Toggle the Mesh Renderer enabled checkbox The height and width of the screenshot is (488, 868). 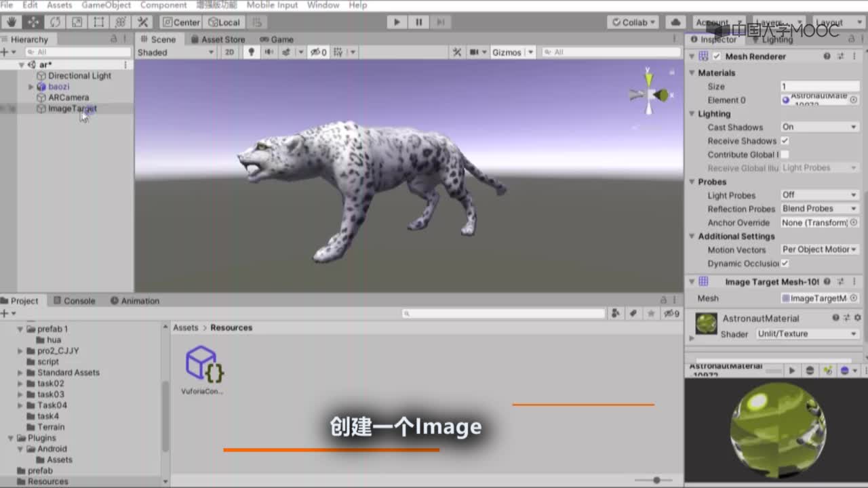(x=717, y=56)
